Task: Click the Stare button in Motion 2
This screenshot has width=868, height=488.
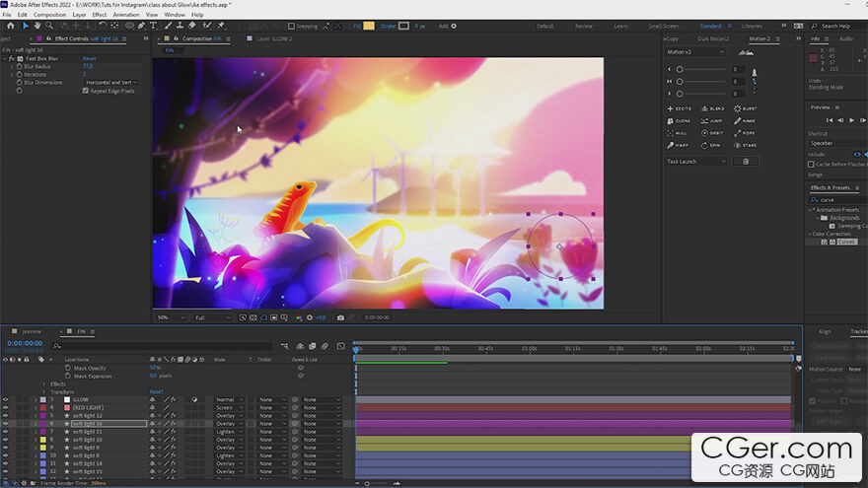Action: tap(745, 145)
